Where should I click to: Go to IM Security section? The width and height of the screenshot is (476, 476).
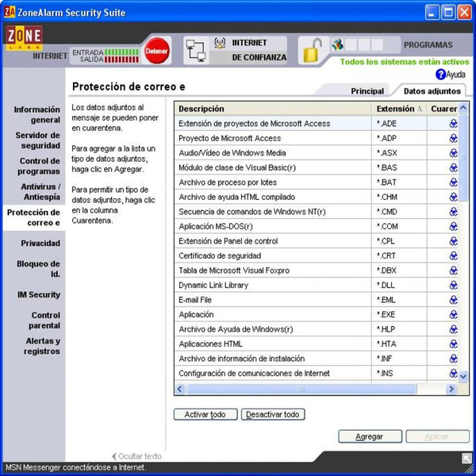click(39, 294)
